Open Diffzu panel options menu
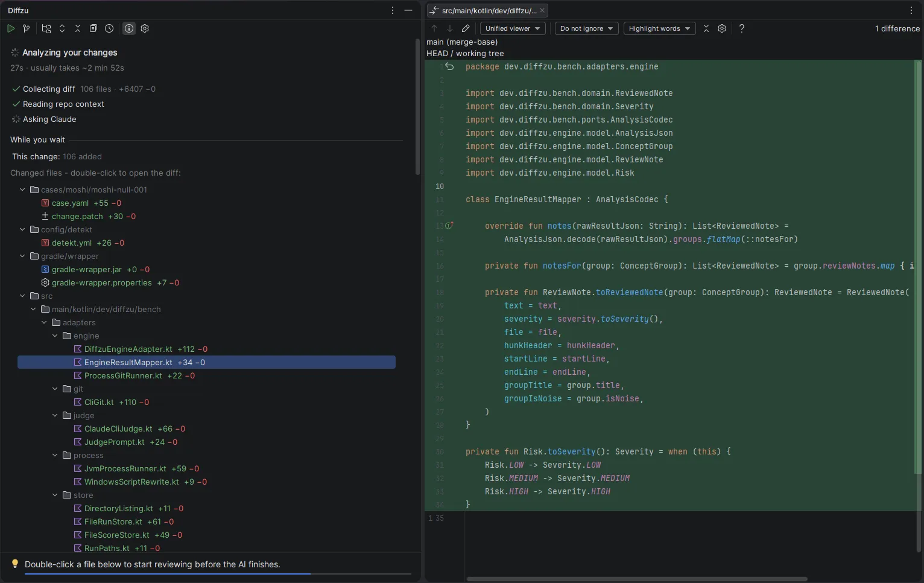 tap(393, 10)
